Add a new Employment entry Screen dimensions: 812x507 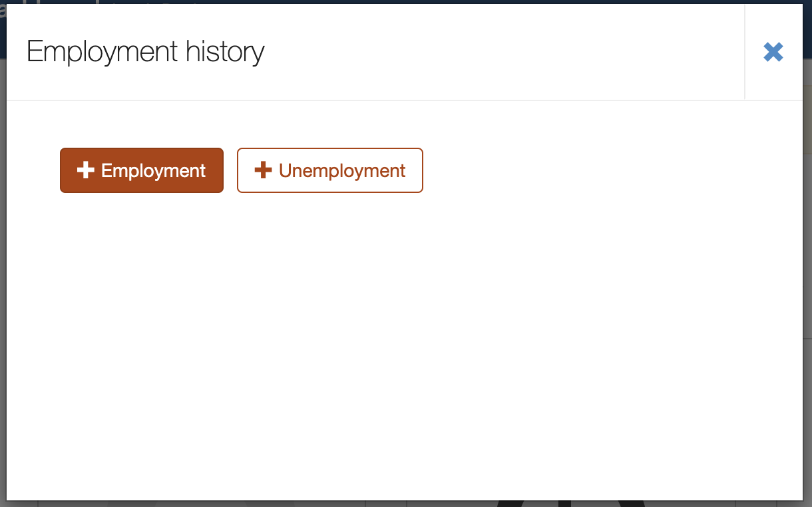tap(142, 170)
